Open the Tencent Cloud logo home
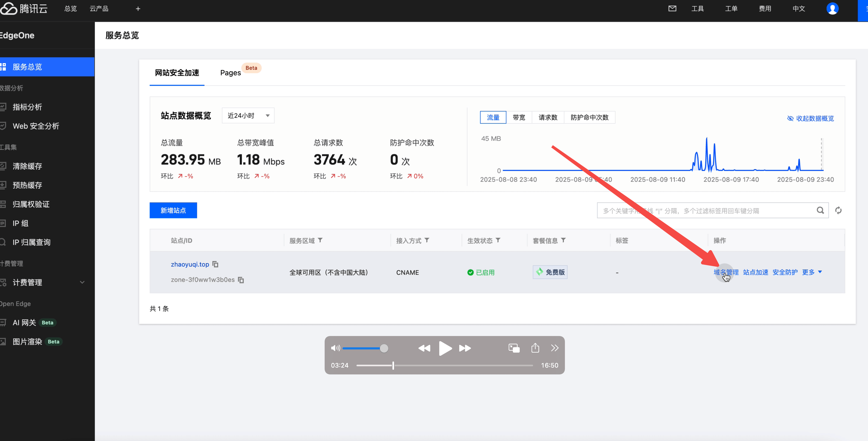Image resolution: width=868 pixels, height=441 pixels. click(x=24, y=8)
